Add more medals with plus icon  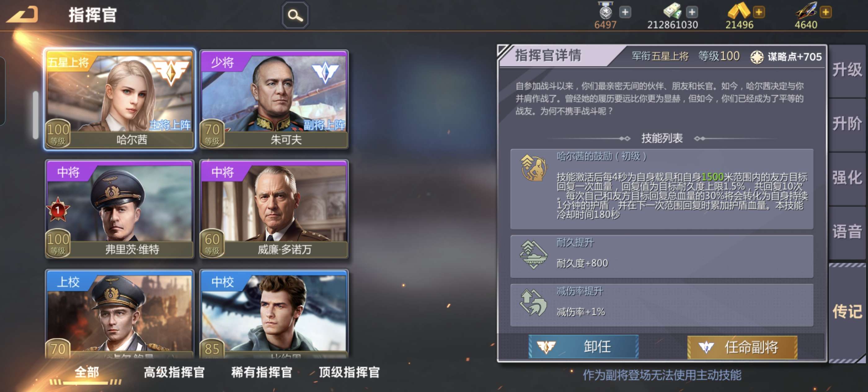click(x=625, y=12)
